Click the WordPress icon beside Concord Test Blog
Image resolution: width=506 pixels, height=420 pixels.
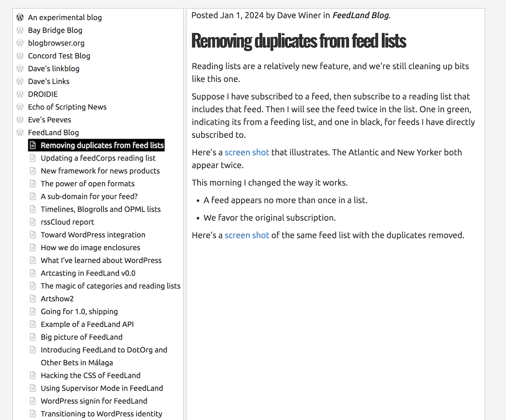[x=20, y=55]
